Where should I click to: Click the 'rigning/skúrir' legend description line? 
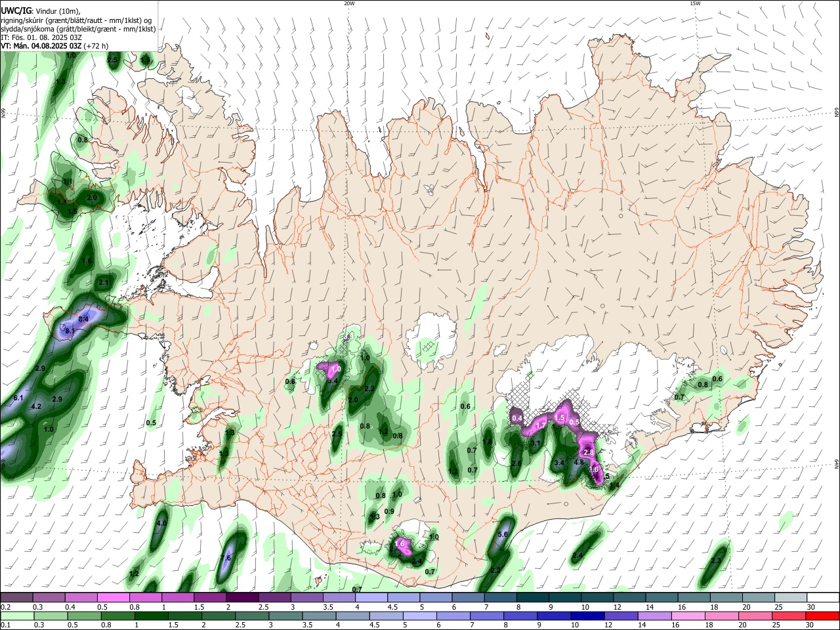[76, 20]
